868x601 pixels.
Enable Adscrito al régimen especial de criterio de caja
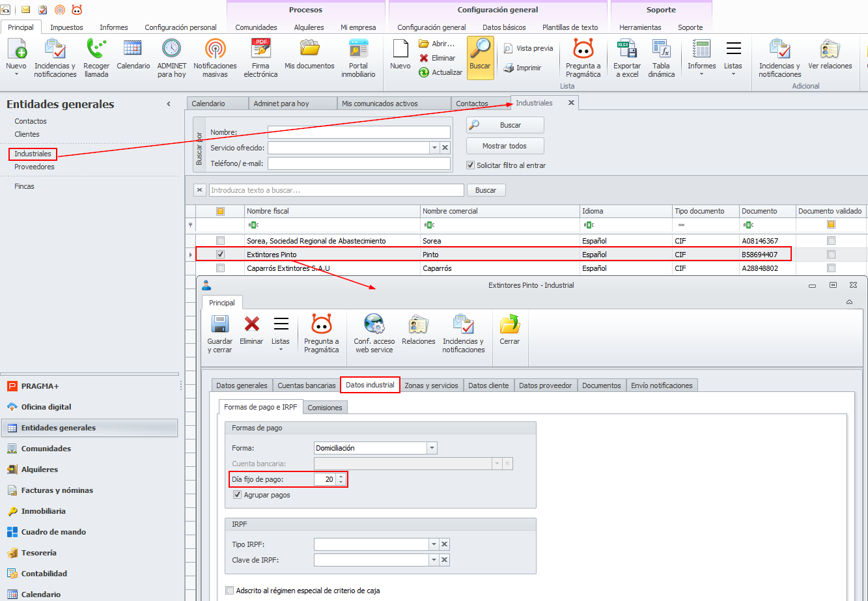click(229, 591)
